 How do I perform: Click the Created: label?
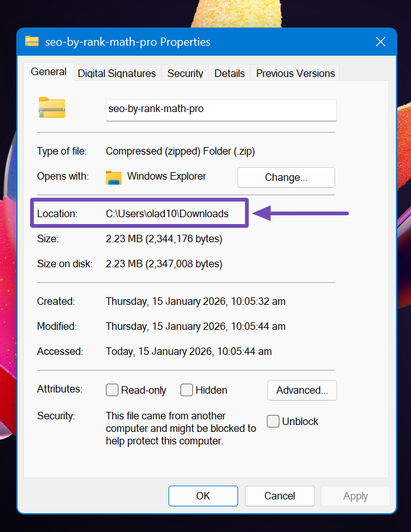pyautogui.click(x=56, y=301)
